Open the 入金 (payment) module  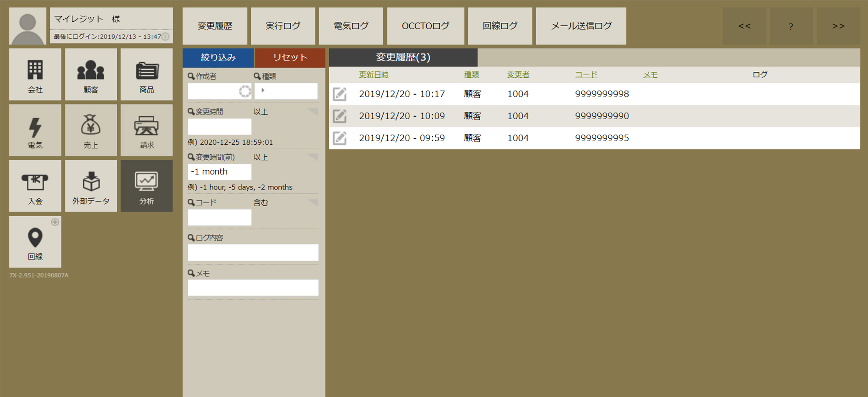tap(35, 186)
